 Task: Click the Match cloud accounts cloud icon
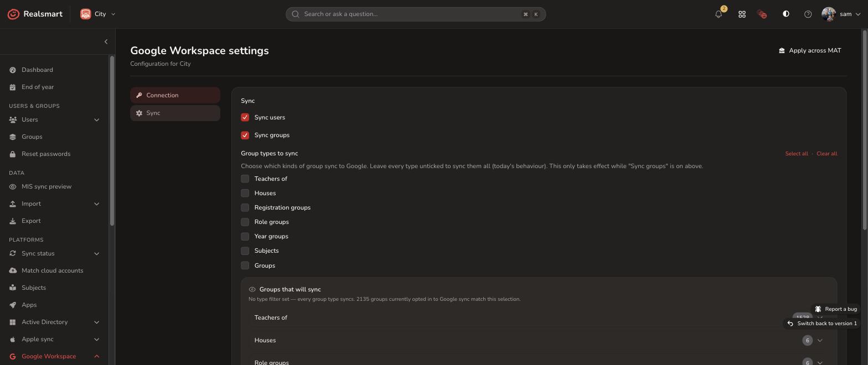tap(13, 270)
